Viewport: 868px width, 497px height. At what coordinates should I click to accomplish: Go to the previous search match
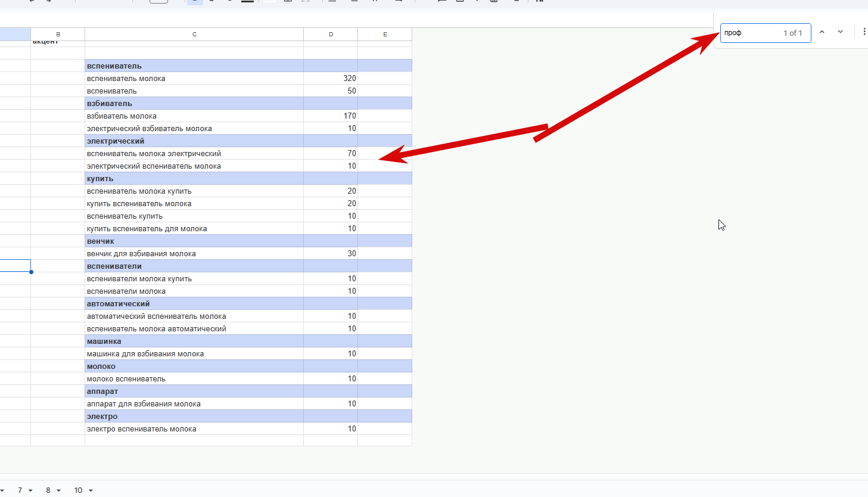822,32
